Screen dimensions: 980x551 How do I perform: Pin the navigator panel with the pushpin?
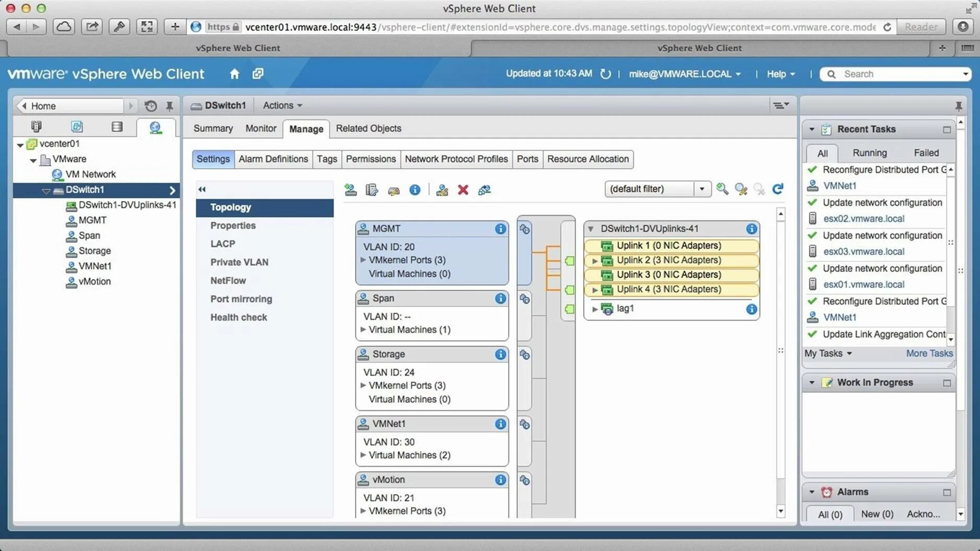click(169, 106)
